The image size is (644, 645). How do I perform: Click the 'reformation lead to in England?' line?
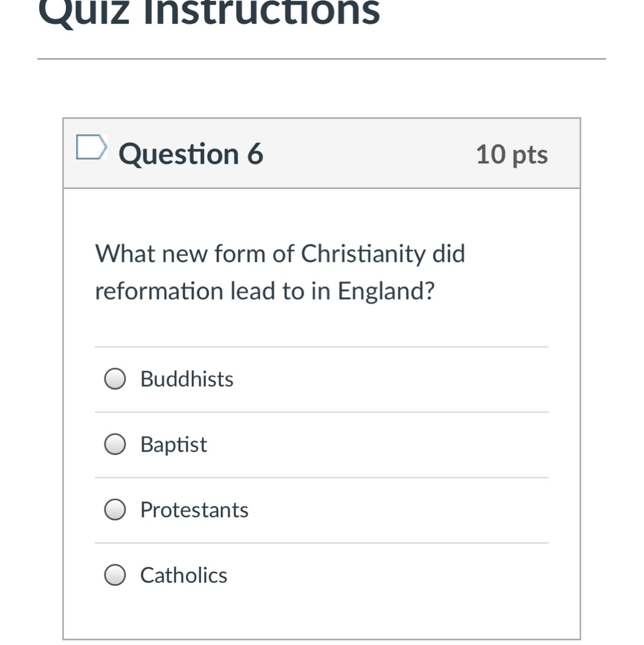coord(264,291)
